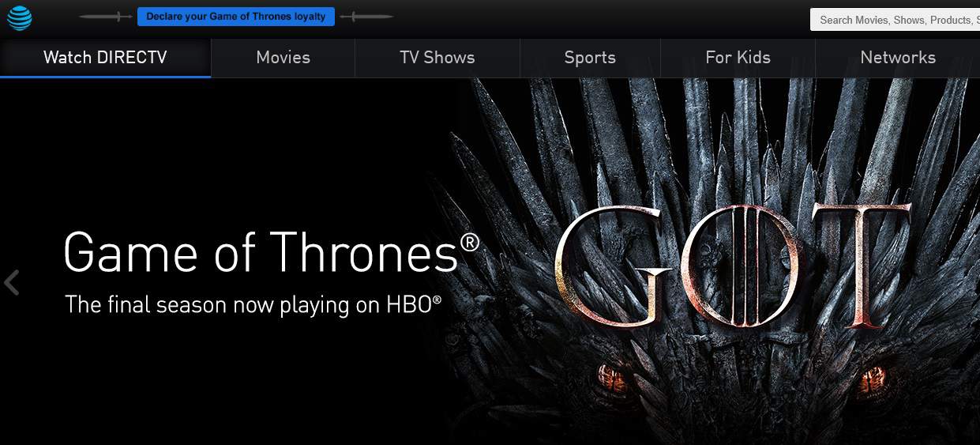This screenshot has height=445, width=980.
Task: Click the Game of Thrones banner title
Action: pyautogui.click(x=271, y=253)
